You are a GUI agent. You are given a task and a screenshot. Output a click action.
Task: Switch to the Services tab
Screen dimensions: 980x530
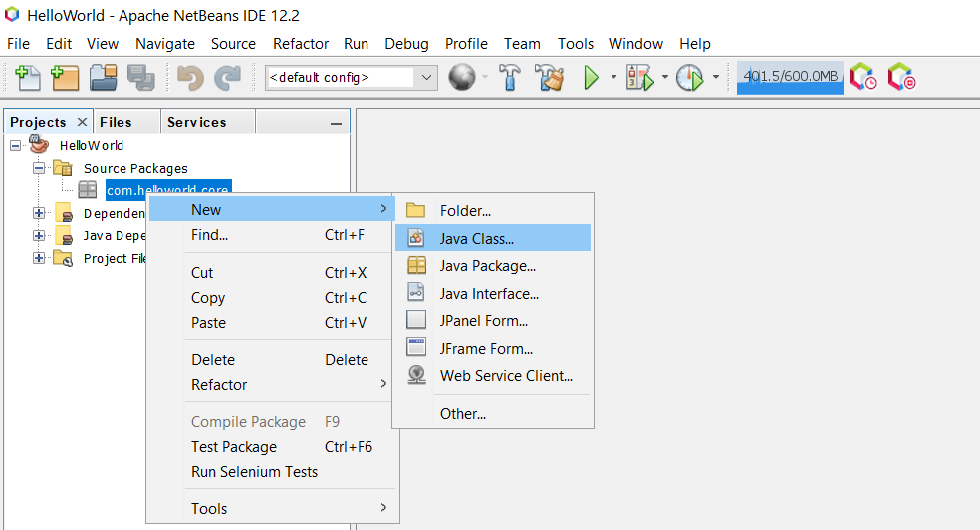click(x=207, y=122)
